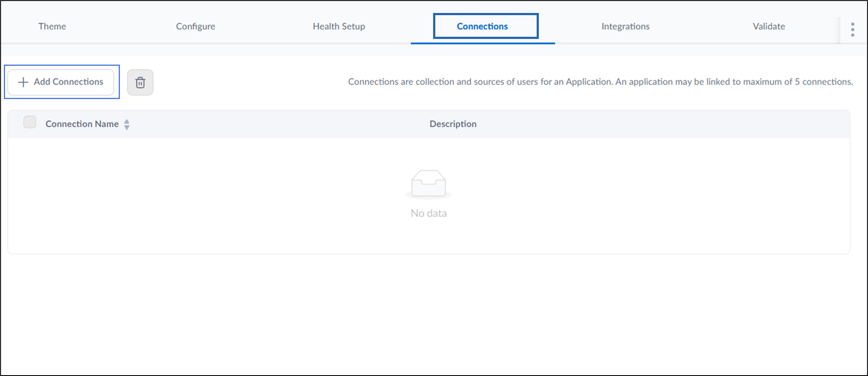Open the three-dot more options menu
Screen dimensions: 868x376
pyautogui.click(x=852, y=29)
